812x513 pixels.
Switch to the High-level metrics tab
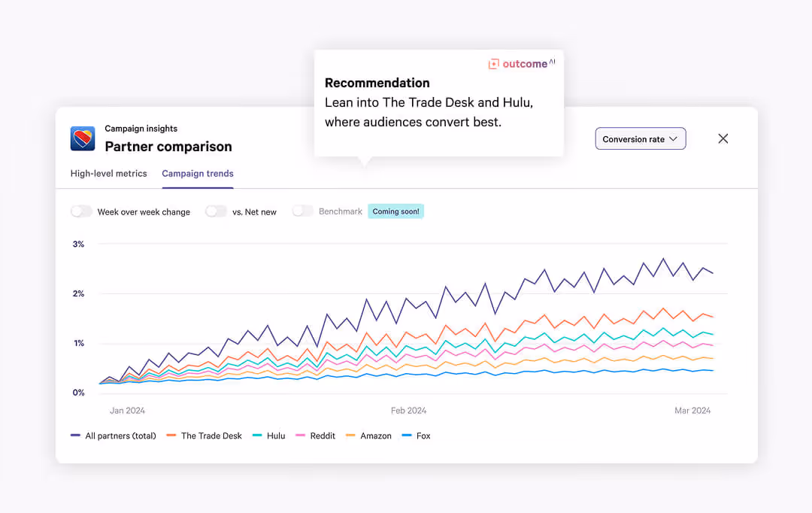click(x=108, y=173)
